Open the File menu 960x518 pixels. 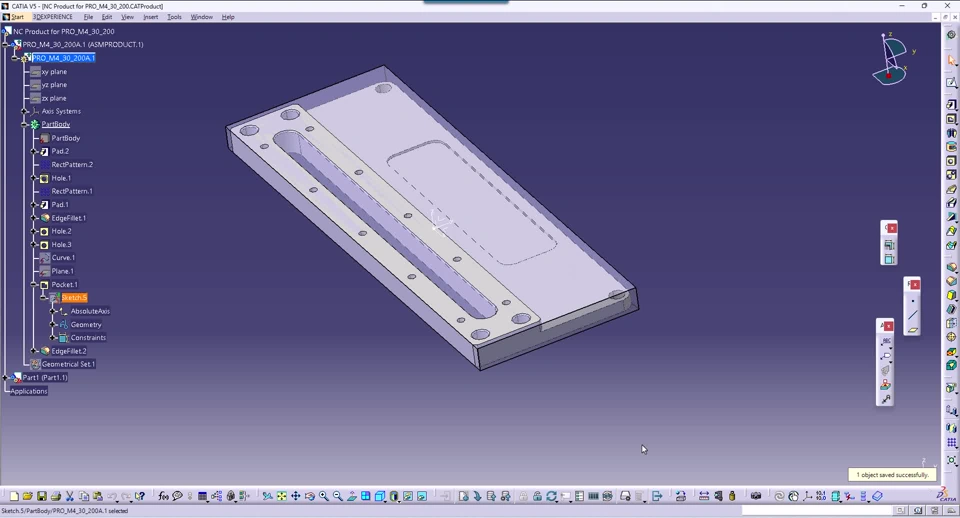coord(88,17)
